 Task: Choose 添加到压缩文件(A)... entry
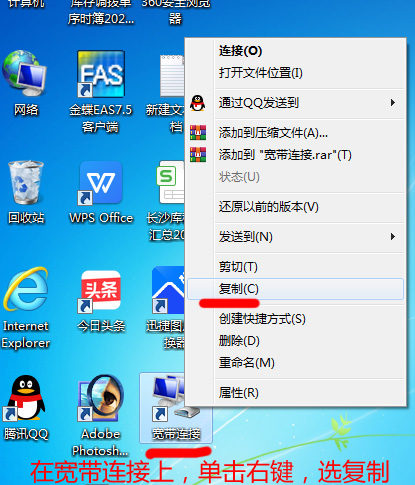(x=295, y=133)
